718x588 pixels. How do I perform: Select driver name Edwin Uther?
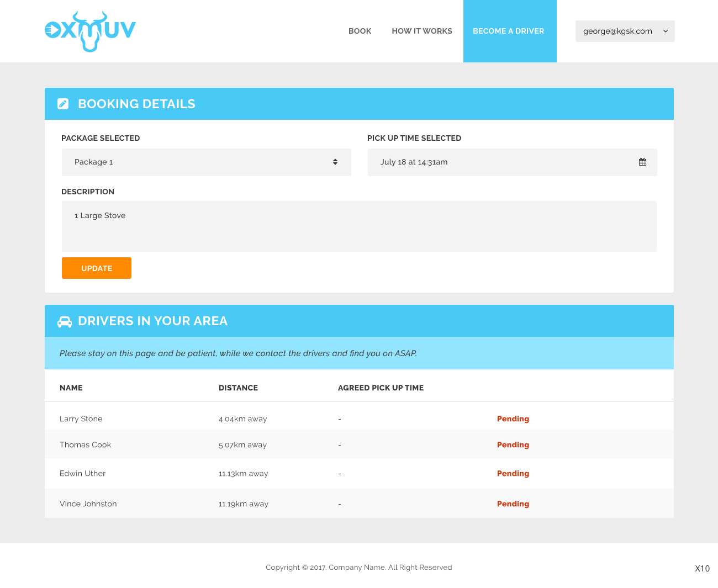coord(83,474)
